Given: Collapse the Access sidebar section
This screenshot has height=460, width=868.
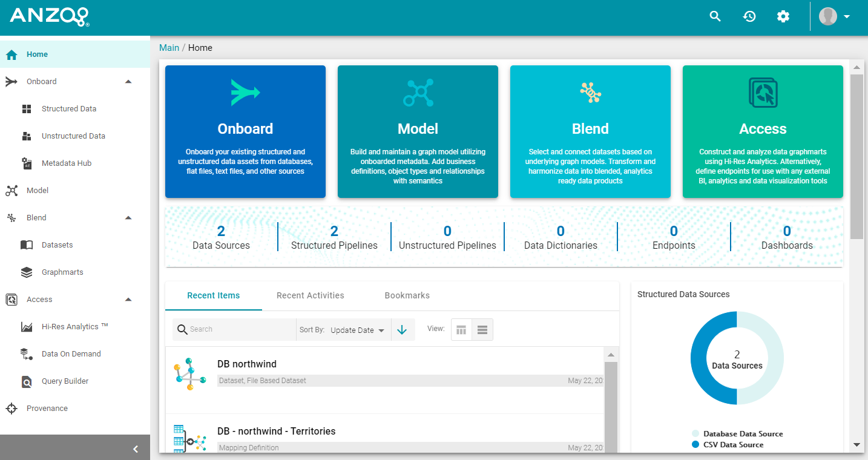Looking at the screenshot, I should click(x=128, y=299).
